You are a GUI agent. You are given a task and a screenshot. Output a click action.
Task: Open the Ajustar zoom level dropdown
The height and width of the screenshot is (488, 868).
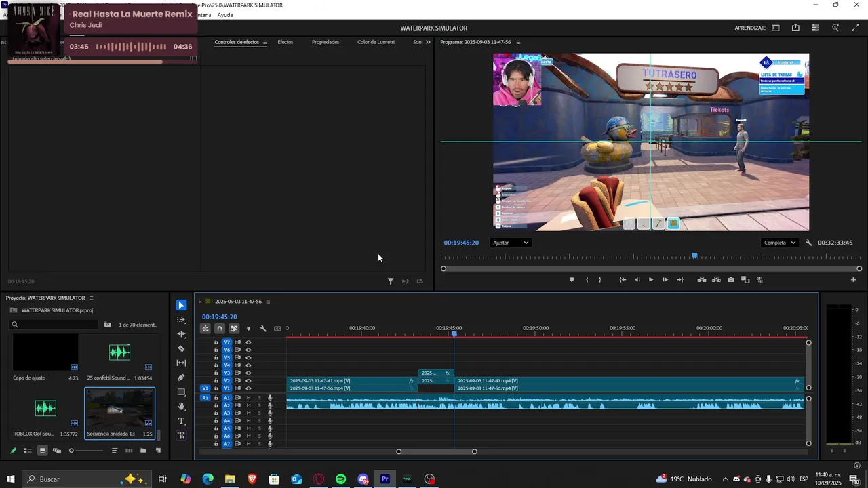(x=510, y=243)
